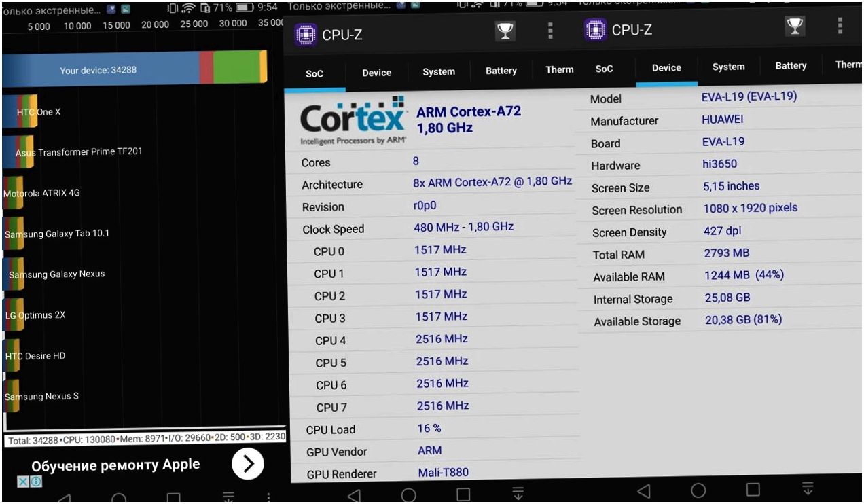The width and height of the screenshot is (864, 504).
Task: Tap the Total RAM value '2793 MB'
Action: tap(727, 253)
